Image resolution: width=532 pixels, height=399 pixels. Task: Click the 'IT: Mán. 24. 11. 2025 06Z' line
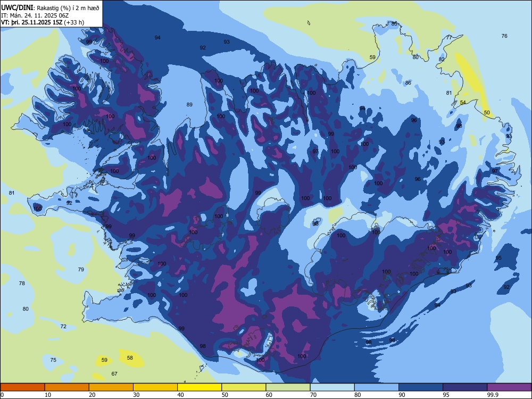[35, 15]
